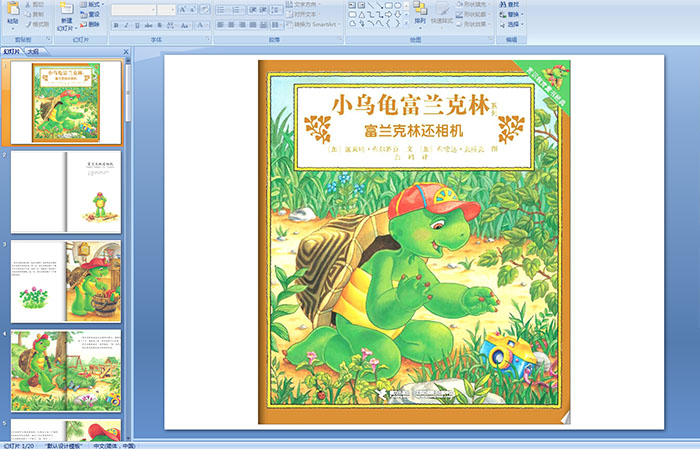Click the language indicator 中文(简体,中国)

[114, 446]
